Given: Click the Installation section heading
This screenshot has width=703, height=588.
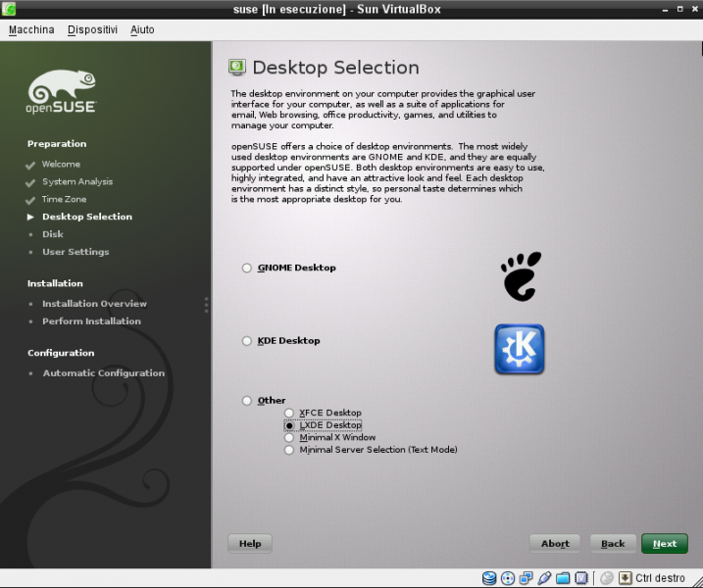Looking at the screenshot, I should coord(55,283).
